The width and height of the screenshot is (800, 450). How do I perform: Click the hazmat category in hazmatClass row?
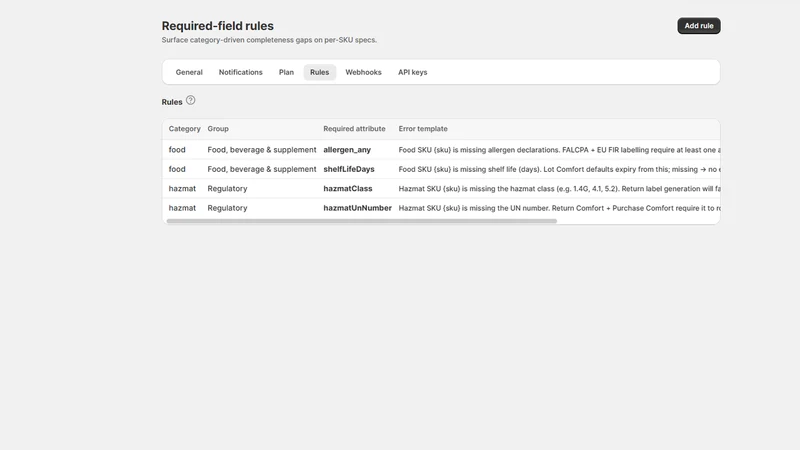(x=182, y=188)
